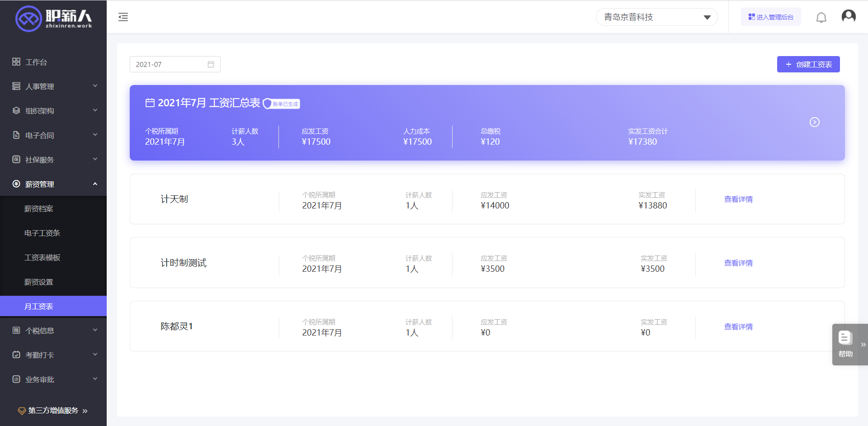The width and height of the screenshot is (868, 426).
Task: Click ¥14000 应发工资 in 计天制 row
Action: [495, 205]
